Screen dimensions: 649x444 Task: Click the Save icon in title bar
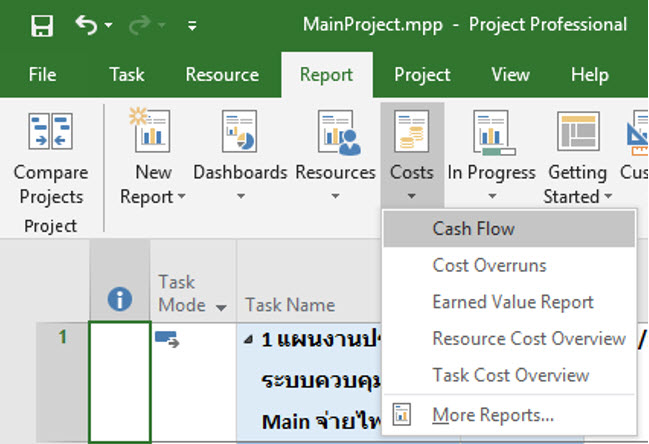[x=41, y=25]
